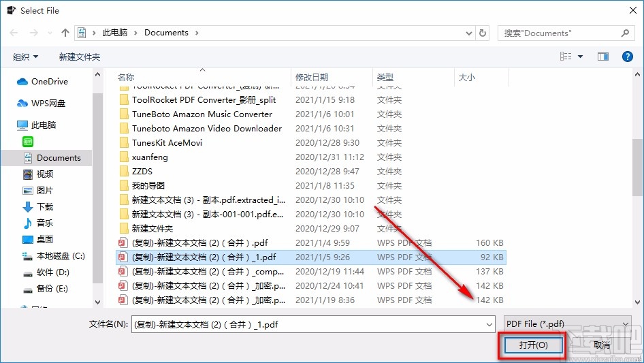644x363 pixels.
Task: Change view layout icon
Action: pos(566,57)
